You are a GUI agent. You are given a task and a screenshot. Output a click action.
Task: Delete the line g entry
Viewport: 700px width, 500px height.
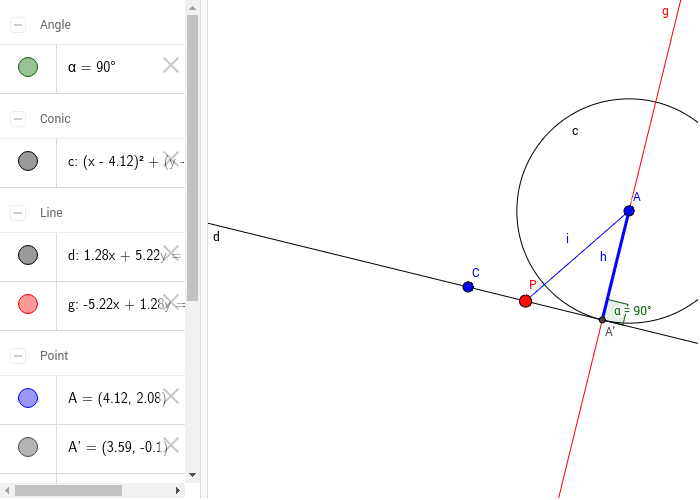coord(171,302)
